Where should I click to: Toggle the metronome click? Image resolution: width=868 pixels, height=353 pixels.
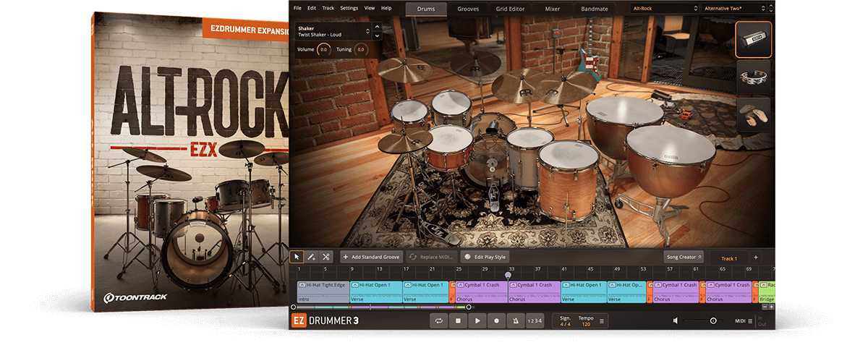pyautogui.click(x=515, y=320)
